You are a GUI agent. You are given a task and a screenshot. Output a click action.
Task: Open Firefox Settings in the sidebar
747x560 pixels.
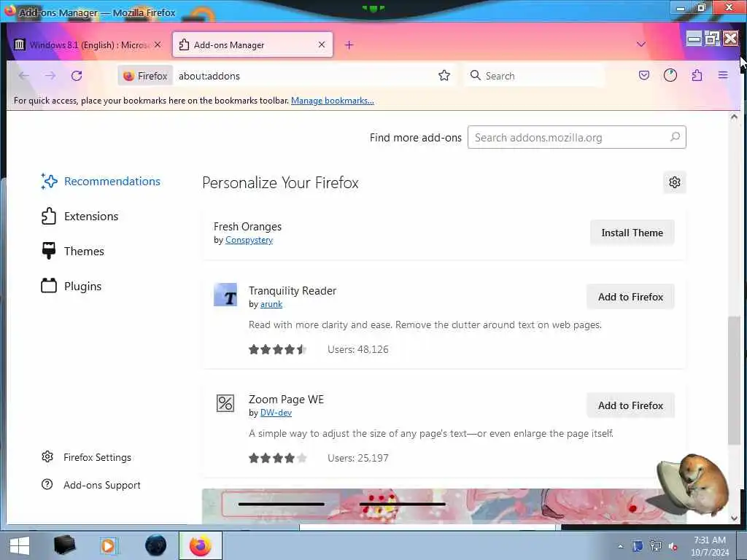(x=86, y=457)
